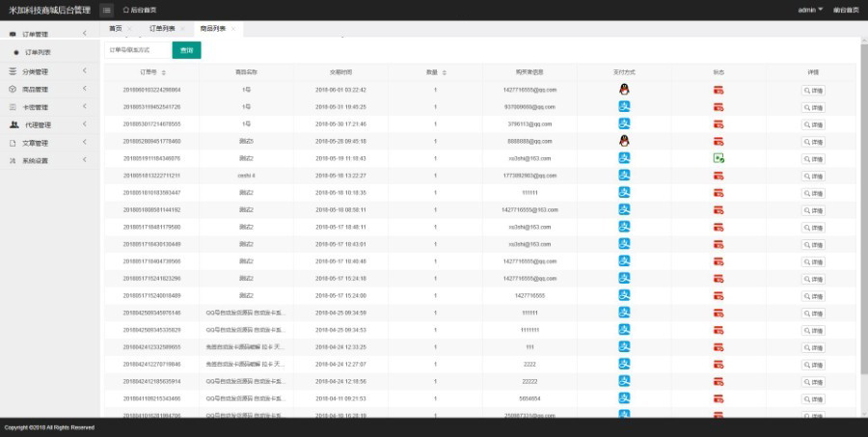This screenshot has width=868, height=437.
Task: Click the red status icon in 2018-04-24 12:33:25 row
Action: [x=719, y=347]
